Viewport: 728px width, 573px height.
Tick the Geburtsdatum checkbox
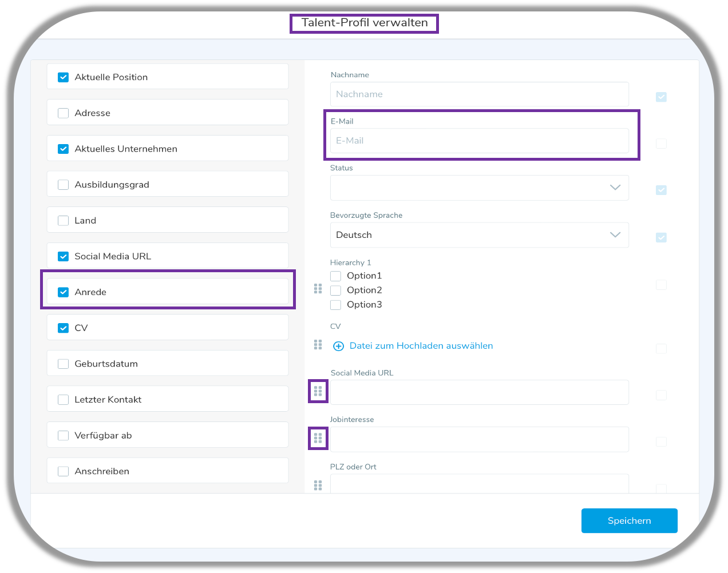pos(64,364)
